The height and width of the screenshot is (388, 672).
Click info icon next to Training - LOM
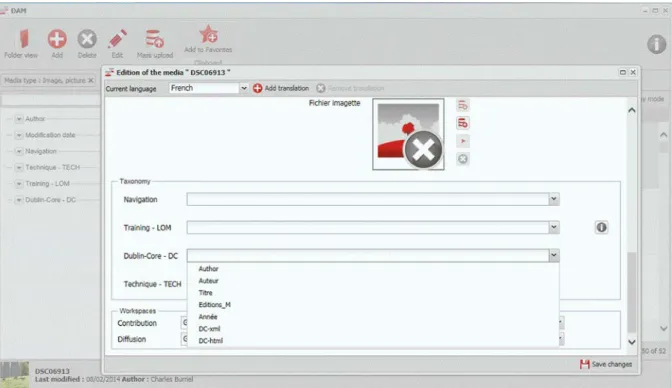tap(601, 227)
